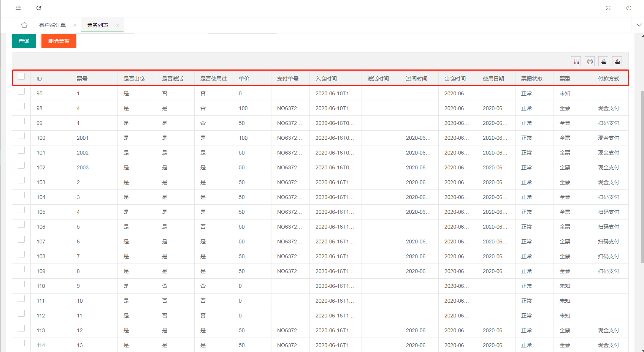
Task: Click 全票 in row 109
Action: [565, 271]
